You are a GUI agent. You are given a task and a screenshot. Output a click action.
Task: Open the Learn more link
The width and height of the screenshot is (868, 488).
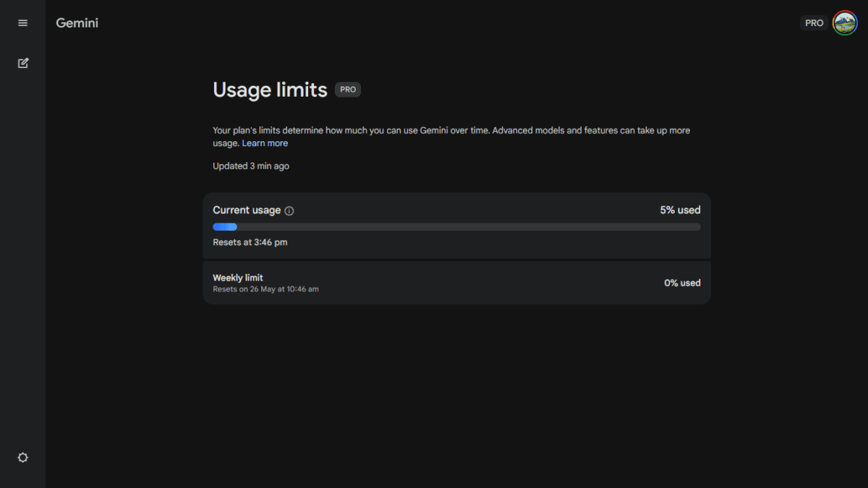tap(265, 143)
